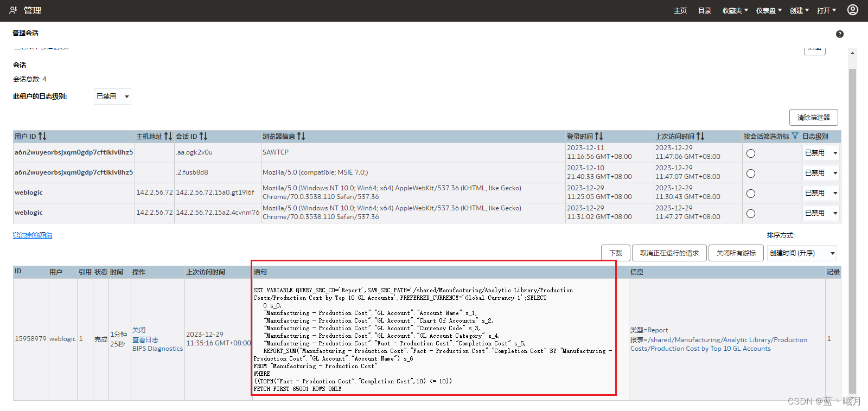The width and height of the screenshot is (868, 411).
Task: Click scrollbar up arrow
Action: (x=852, y=53)
